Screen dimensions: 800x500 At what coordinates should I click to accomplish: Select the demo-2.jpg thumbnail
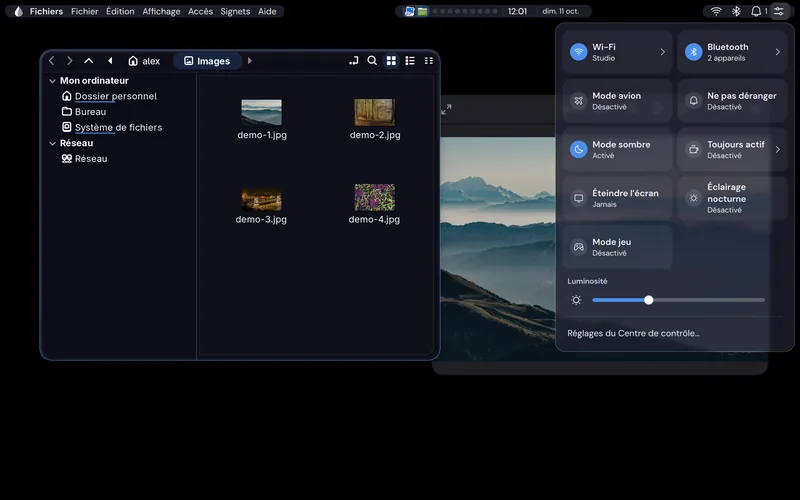coord(374,112)
